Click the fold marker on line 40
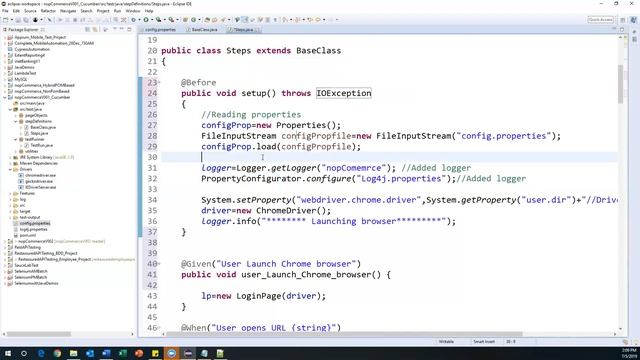This screenshot has width=640, height=360. point(159,264)
